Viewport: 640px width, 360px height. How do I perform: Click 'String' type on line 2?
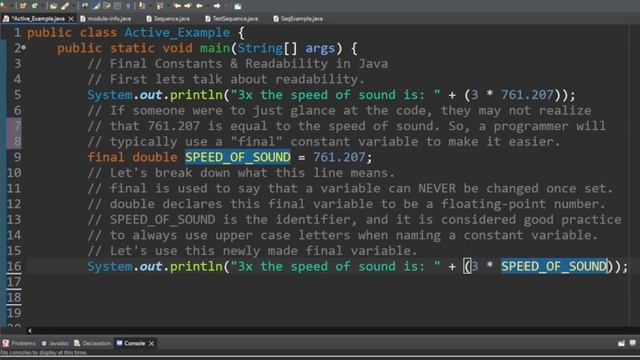coord(260,48)
